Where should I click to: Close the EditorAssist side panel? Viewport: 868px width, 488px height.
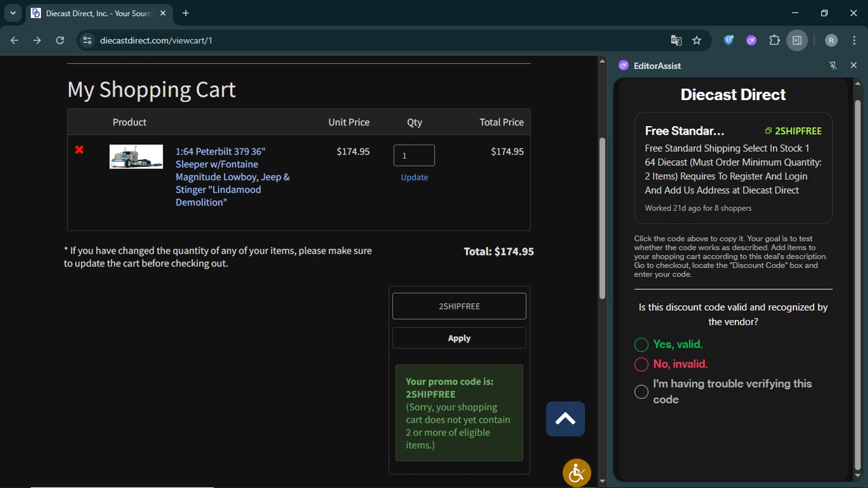pyautogui.click(x=854, y=65)
